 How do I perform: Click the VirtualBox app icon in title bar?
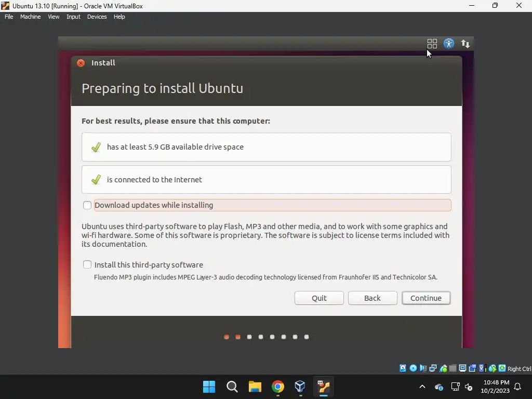click(x=5, y=6)
